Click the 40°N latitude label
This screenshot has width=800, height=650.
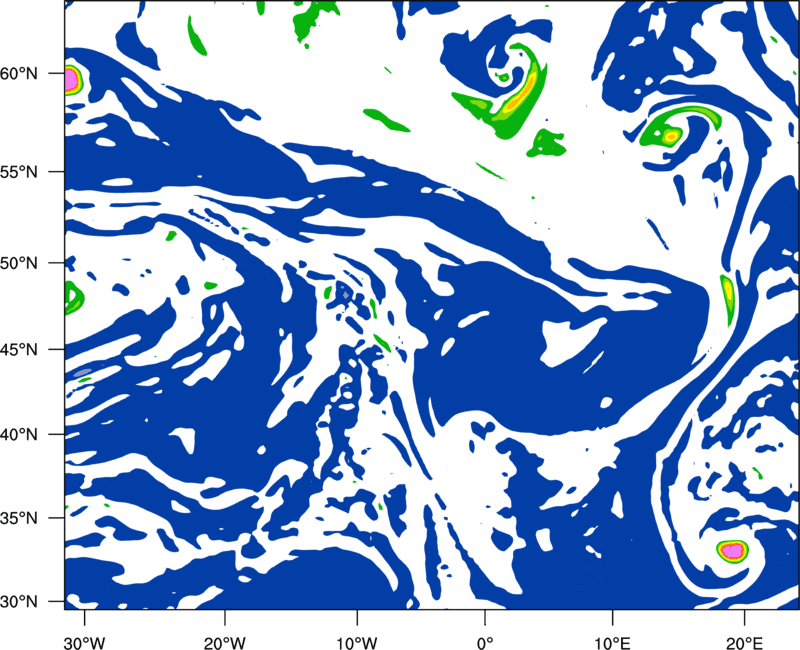click(19, 435)
